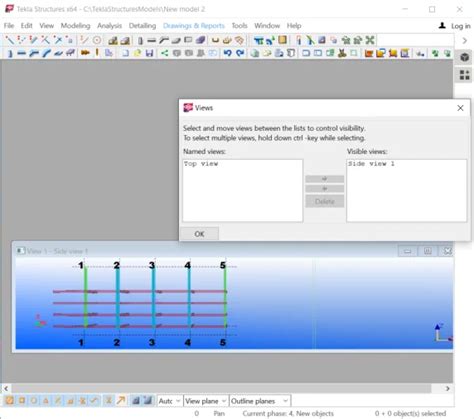Click the scrollbar right arrow
Image resolution: width=474 pixels, height=419 pixels.
[x=448, y=388]
